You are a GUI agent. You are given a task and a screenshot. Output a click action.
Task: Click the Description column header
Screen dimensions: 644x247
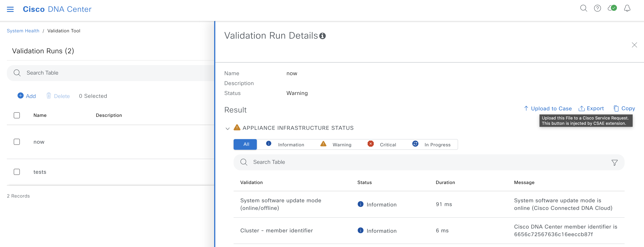[109, 115]
